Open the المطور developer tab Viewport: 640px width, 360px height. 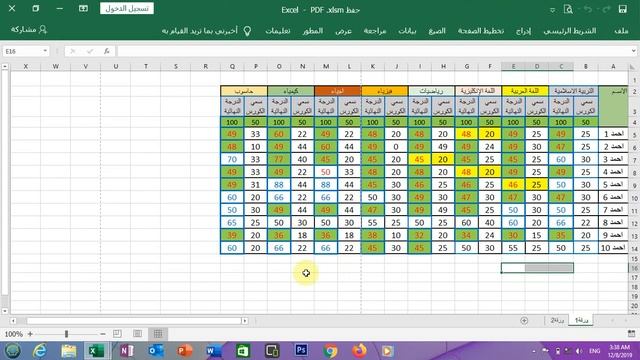click(313, 31)
